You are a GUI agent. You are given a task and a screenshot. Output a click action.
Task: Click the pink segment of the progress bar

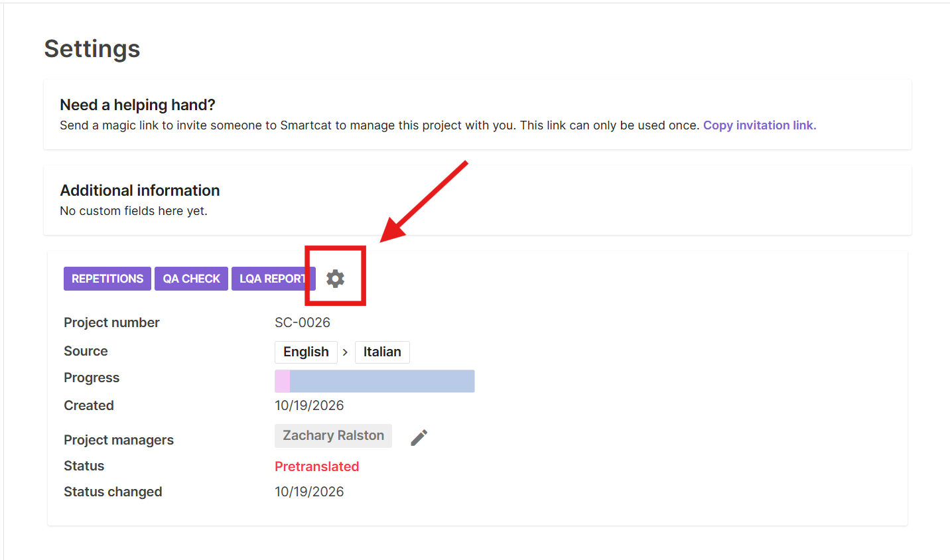[x=283, y=381]
